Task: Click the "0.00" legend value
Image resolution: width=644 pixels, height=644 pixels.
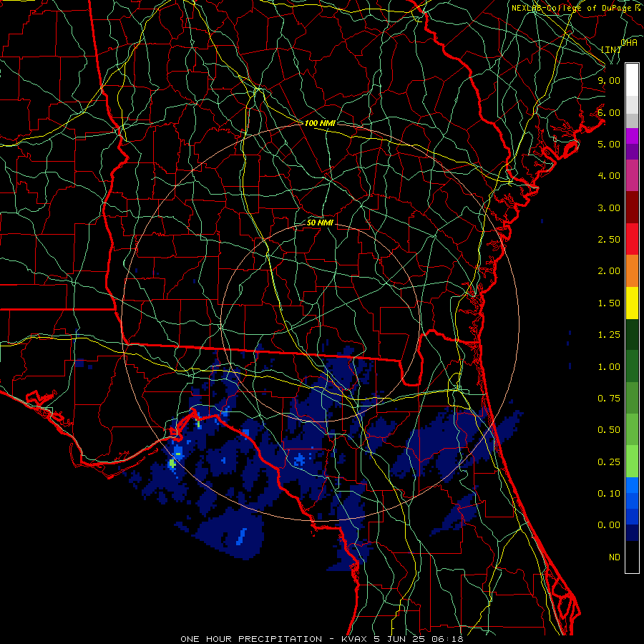Action: point(609,525)
